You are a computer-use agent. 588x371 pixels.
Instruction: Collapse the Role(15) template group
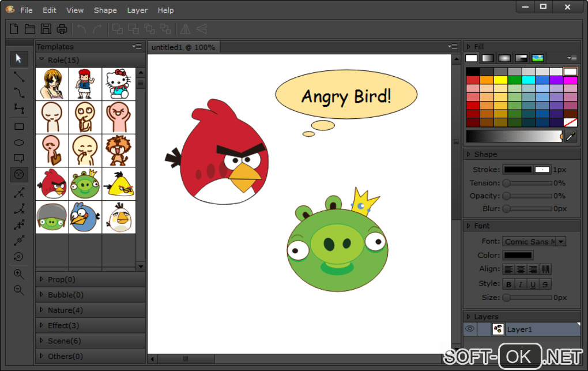90,60
